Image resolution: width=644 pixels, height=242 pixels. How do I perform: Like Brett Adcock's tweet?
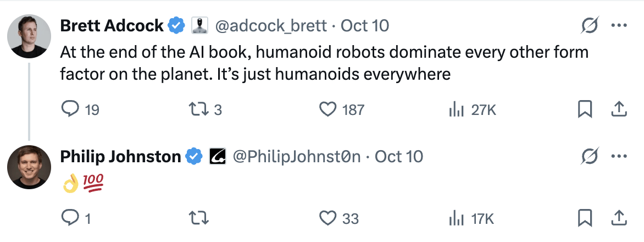pos(328,109)
